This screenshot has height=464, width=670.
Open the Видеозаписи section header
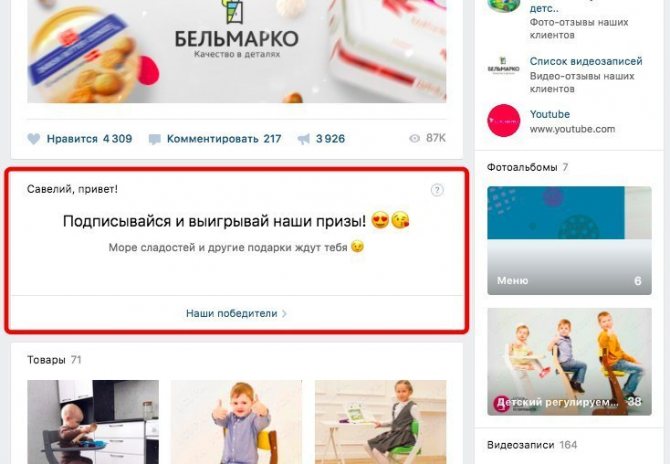520,445
